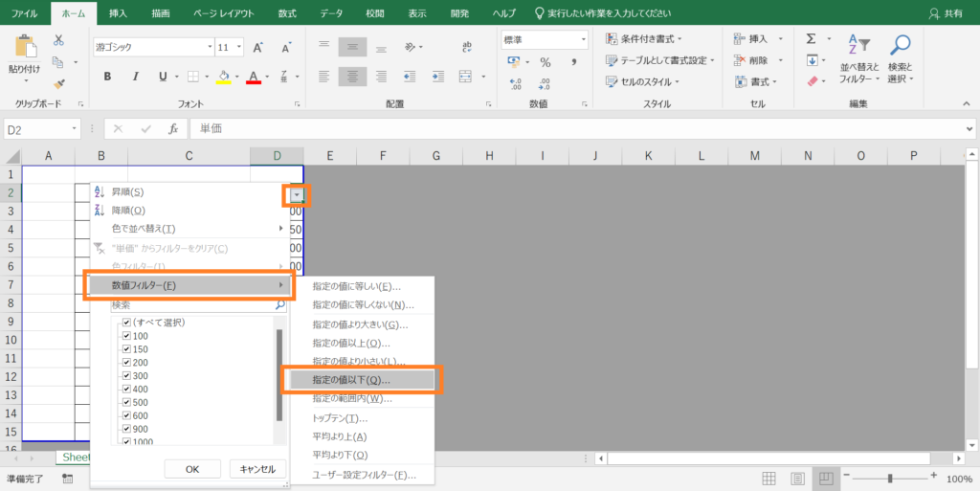980x491 pixels.
Task: Click the Tell Me 実行したい作業 search box
Action: (x=603, y=13)
